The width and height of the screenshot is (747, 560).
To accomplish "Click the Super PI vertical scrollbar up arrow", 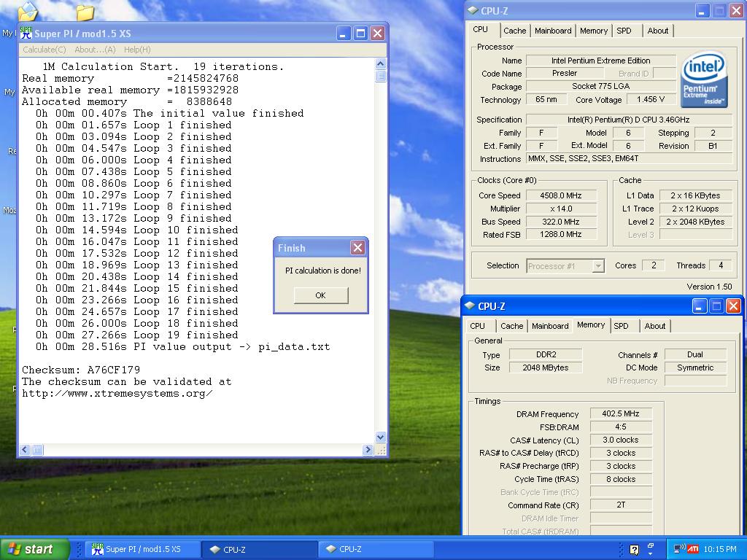I will pos(380,64).
